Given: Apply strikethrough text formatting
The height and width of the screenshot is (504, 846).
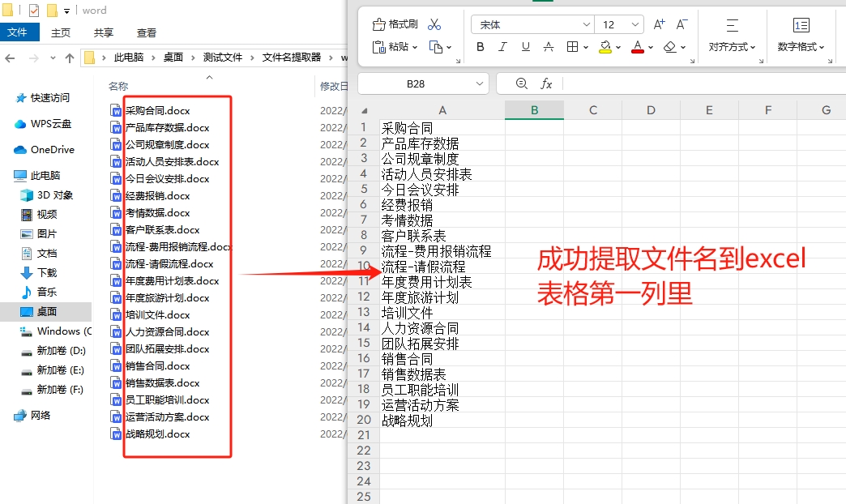Looking at the screenshot, I should pos(548,47).
